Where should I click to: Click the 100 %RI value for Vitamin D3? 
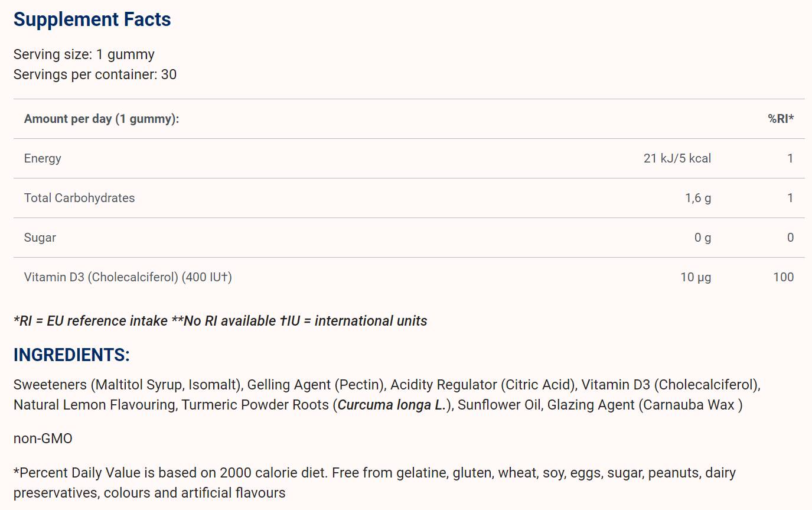(x=783, y=277)
